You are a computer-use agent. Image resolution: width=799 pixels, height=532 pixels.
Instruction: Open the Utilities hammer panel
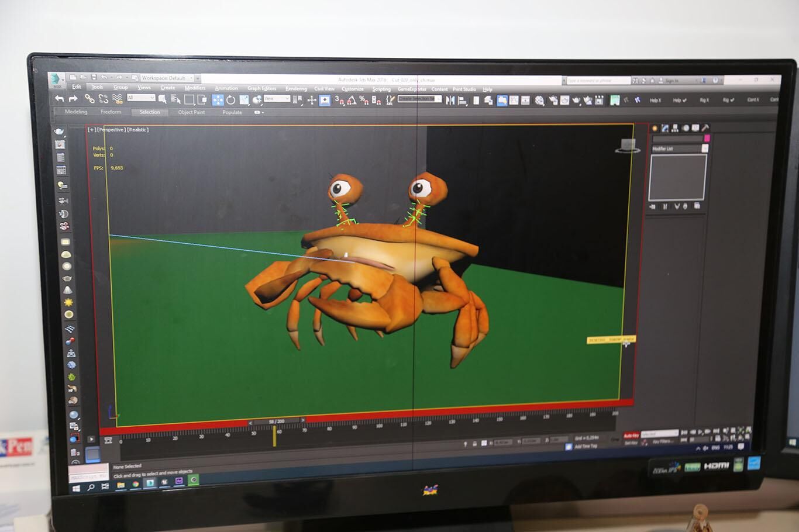[705, 128]
